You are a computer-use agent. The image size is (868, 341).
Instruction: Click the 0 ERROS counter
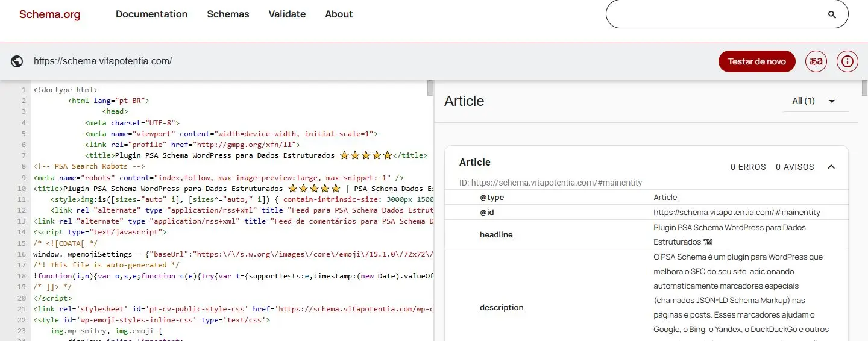pyautogui.click(x=748, y=167)
